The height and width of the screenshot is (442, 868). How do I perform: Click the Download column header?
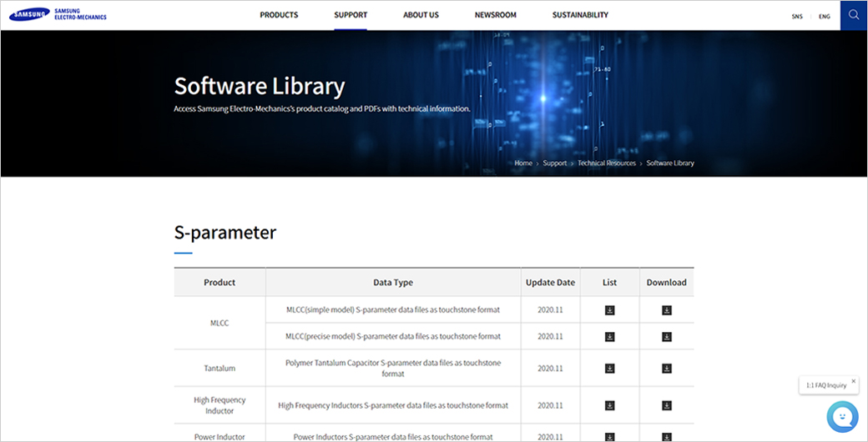coord(667,282)
